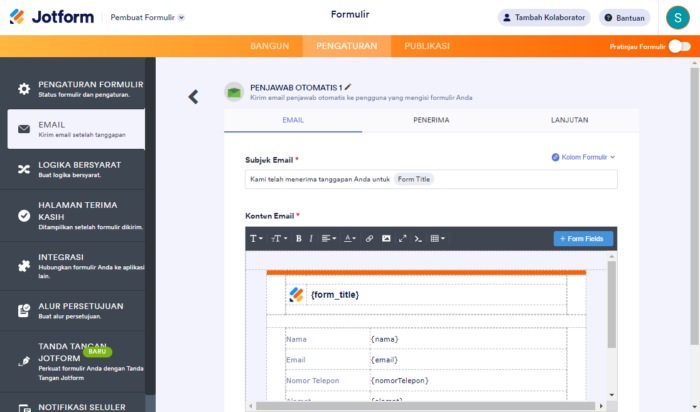The height and width of the screenshot is (412, 700).
Task: Open the text alignment dropdown
Action: click(329, 238)
